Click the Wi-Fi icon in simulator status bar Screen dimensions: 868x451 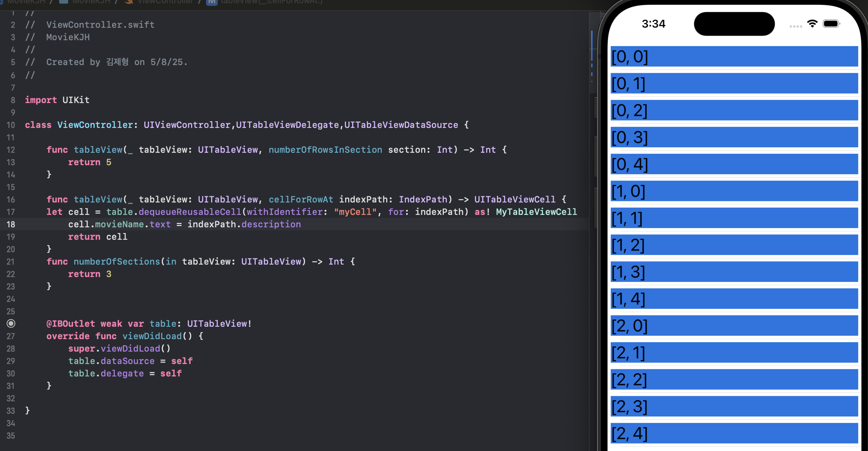pyautogui.click(x=812, y=24)
